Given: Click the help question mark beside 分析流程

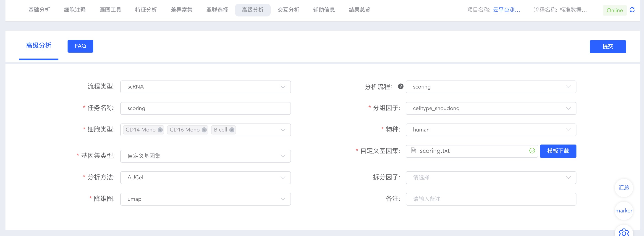Looking at the screenshot, I should pos(401,86).
